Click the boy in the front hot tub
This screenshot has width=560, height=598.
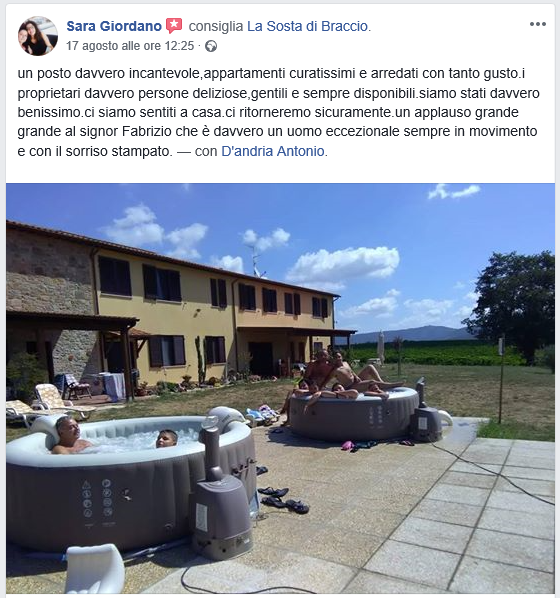tap(167, 439)
